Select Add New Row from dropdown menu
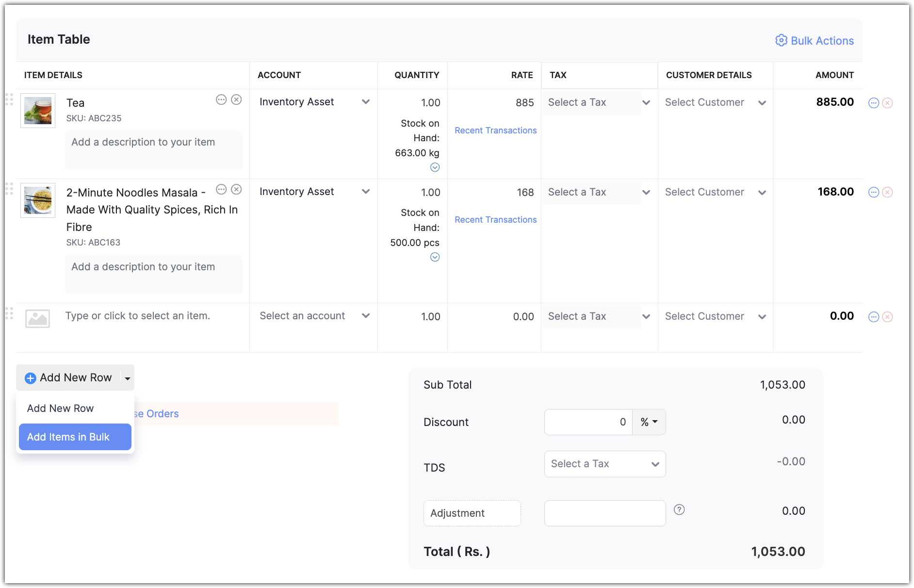914x588 pixels. click(61, 408)
